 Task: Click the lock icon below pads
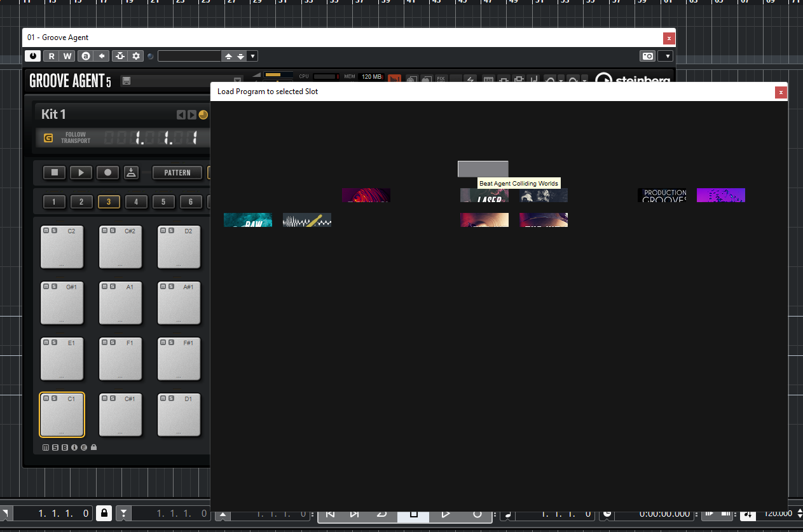(x=94, y=447)
